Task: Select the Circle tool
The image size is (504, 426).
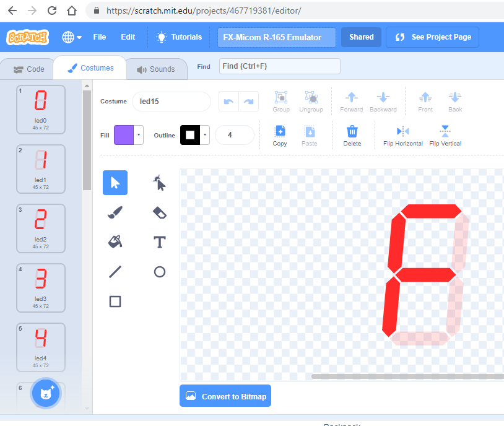Action: click(x=159, y=272)
